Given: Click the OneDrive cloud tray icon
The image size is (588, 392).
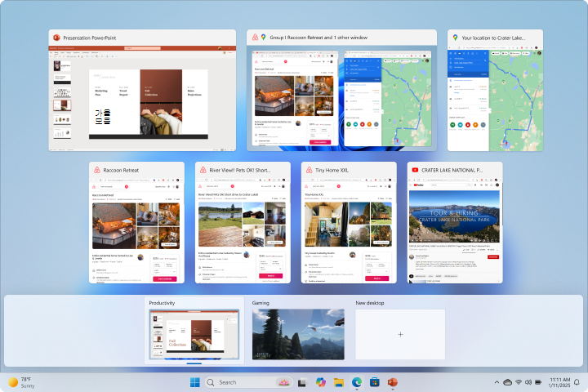Looking at the screenshot, I should pyautogui.click(x=508, y=382).
